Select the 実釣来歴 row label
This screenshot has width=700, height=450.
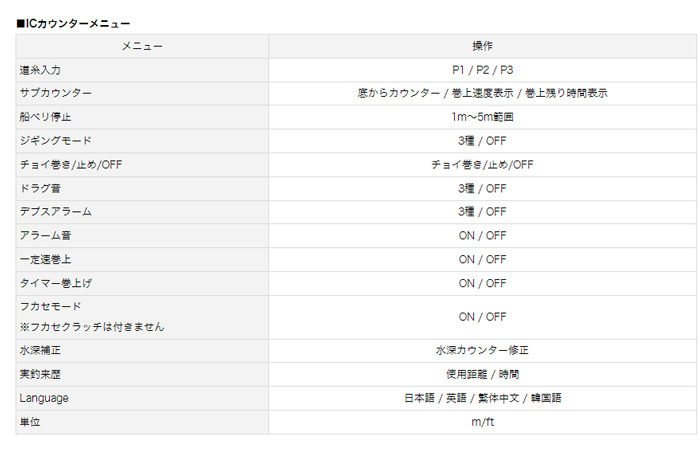(x=40, y=374)
